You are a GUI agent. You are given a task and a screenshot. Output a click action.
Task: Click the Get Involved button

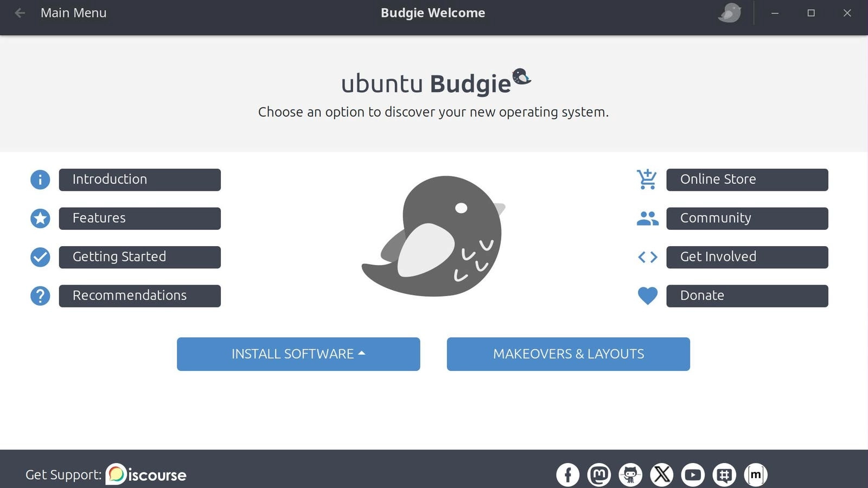[x=747, y=257]
